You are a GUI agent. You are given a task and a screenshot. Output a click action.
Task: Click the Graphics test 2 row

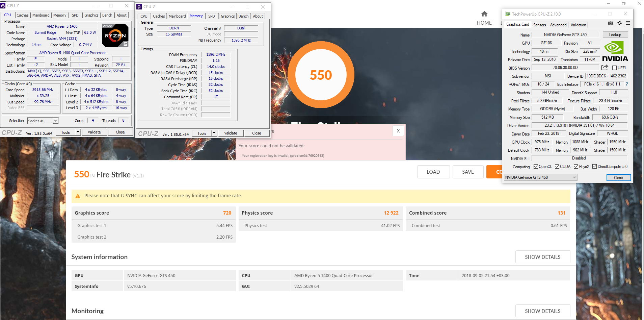pyautogui.click(x=154, y=237)
